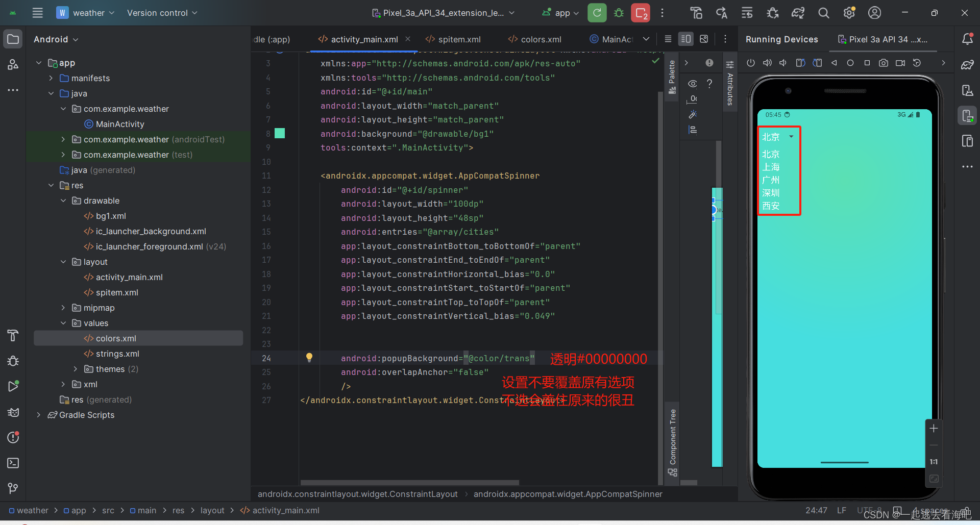Open IDE settings gear
This screenshot has height=525, width=980.
click(x=849, y=13)
